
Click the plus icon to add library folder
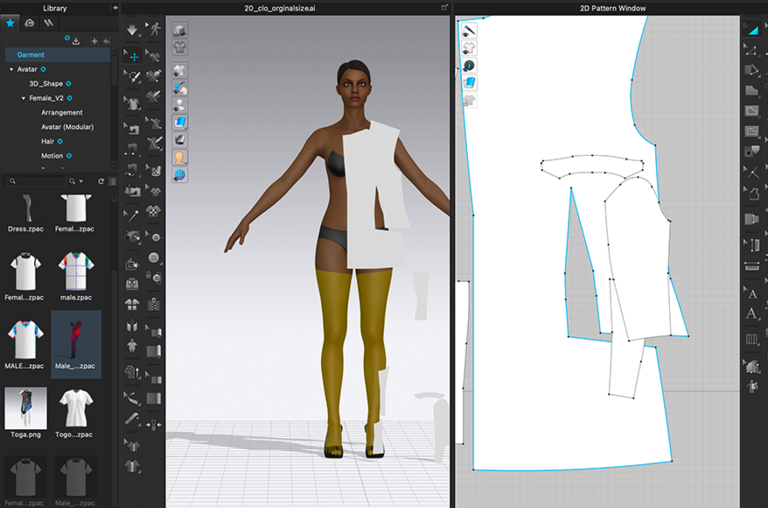(x=94, y=41)
